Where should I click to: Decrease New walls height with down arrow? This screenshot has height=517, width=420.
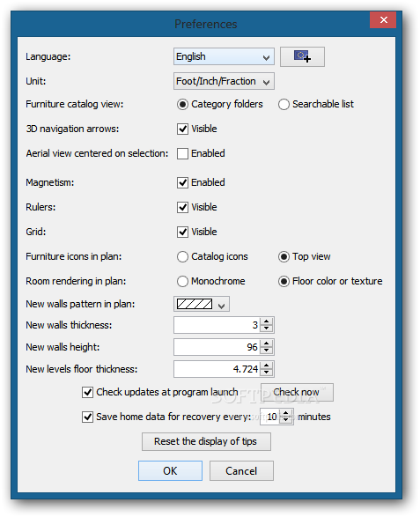(x=267, y=351)
